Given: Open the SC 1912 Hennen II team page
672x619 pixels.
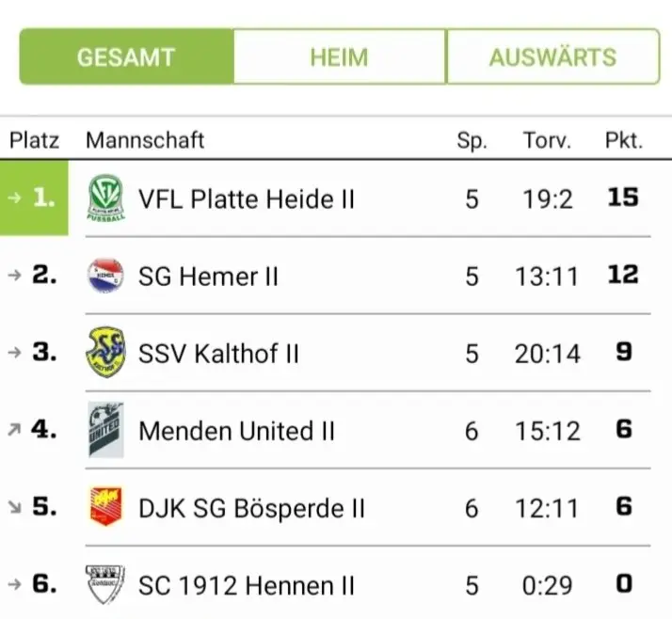Looking at the screenshot, I should [x=247, y=584].
